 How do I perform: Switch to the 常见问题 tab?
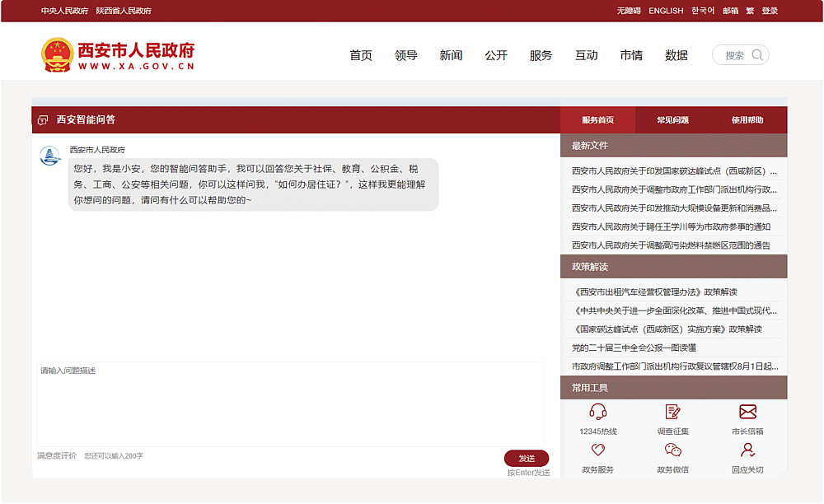(x=672, y=120)
